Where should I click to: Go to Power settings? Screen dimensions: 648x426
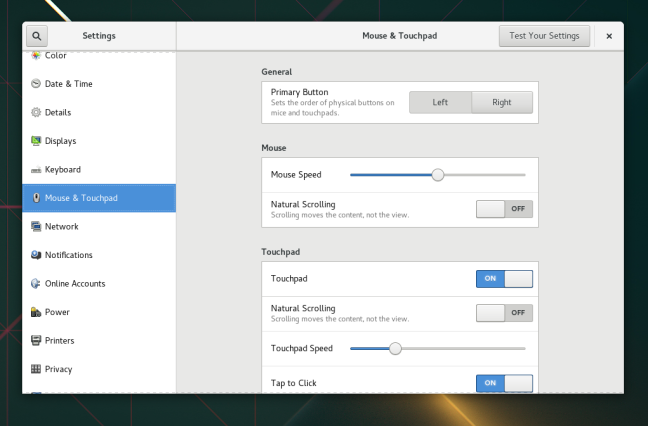pos(99,312)
